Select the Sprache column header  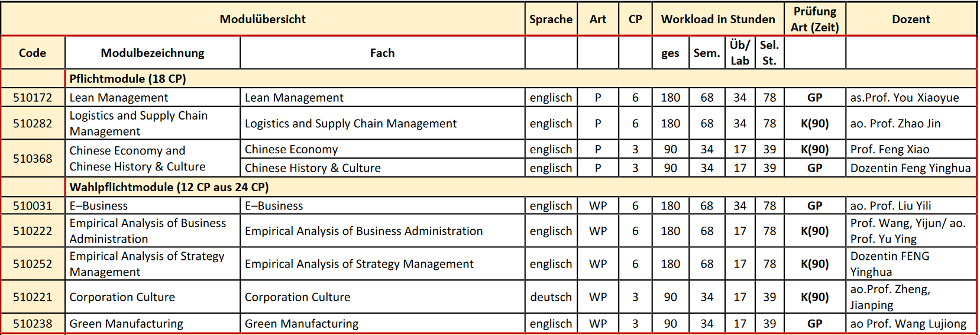tap(551, 19)
